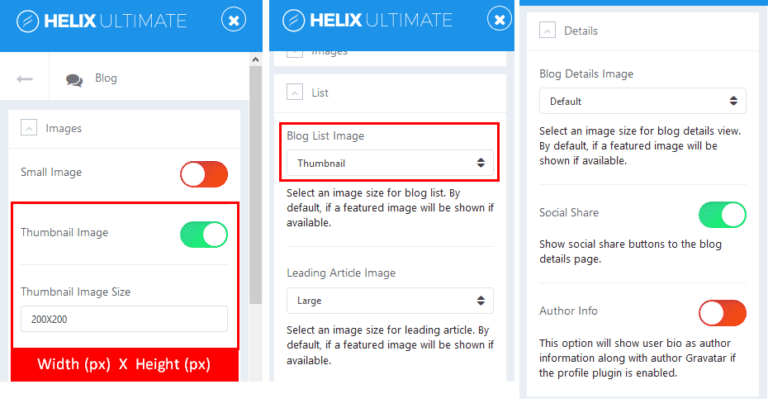Image resolution: width=768 pixels, height=408 pixels.
Task: Click the Thumbnail Image Size label
Action: point(75,292)
